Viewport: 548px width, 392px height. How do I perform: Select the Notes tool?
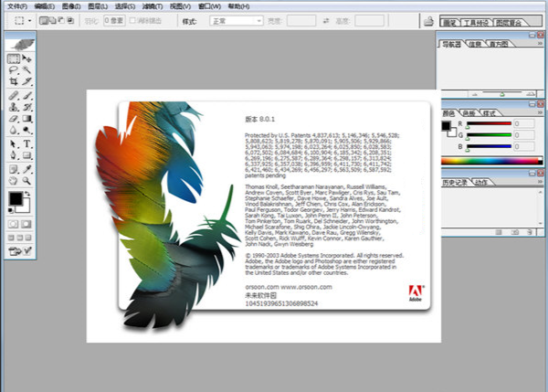pyautogui.click(x=14, y=169)
